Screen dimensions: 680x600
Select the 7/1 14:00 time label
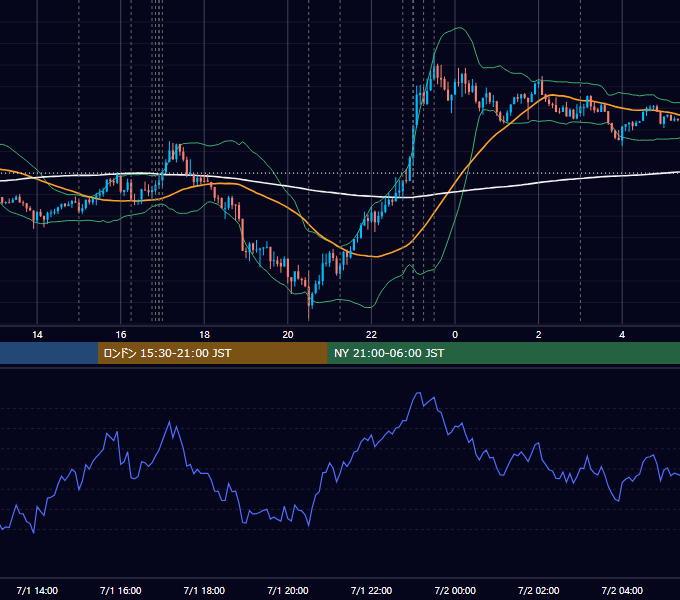37,590
